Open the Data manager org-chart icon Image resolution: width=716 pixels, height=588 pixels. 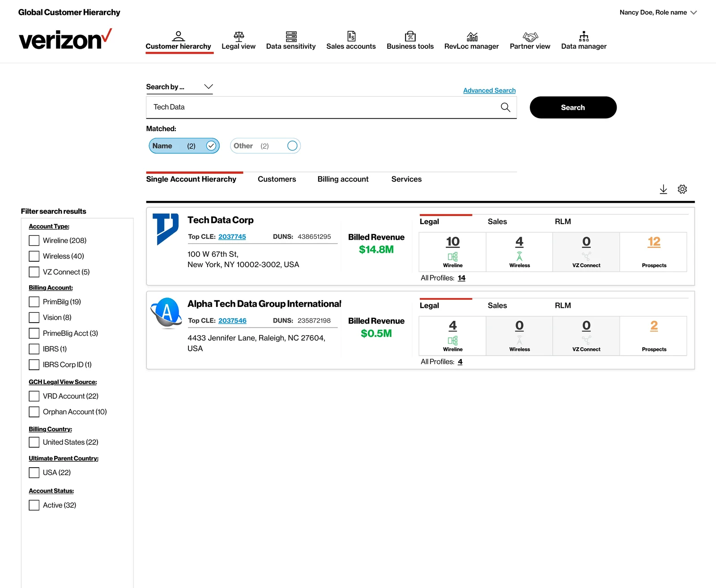584,36
